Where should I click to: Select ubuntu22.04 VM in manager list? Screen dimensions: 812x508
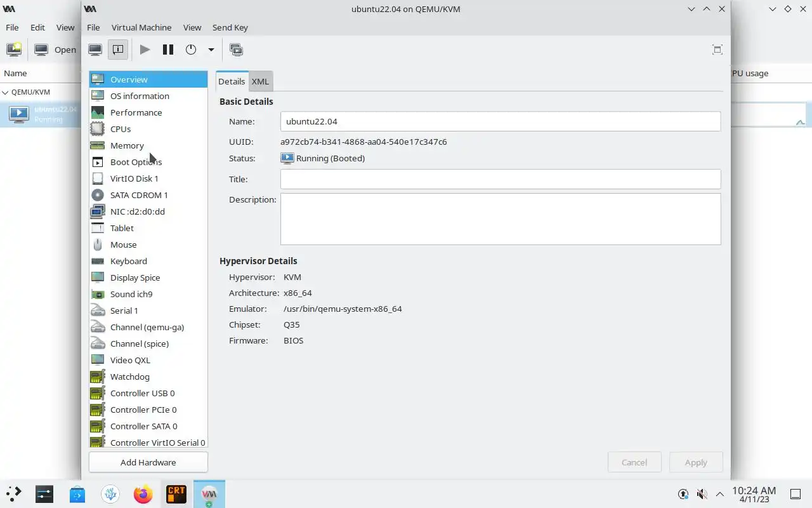point(41,114)
